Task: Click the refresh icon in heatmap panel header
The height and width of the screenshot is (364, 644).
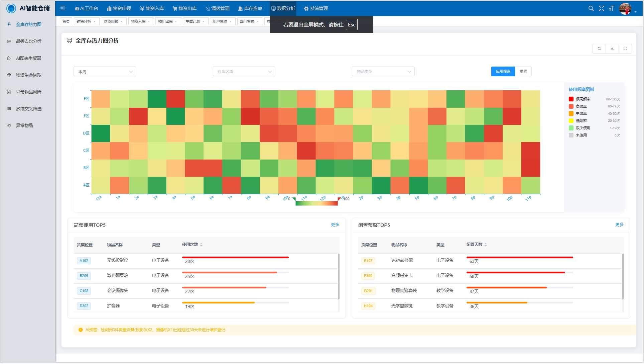Action: pyautogui.click(x=599, y=49)
